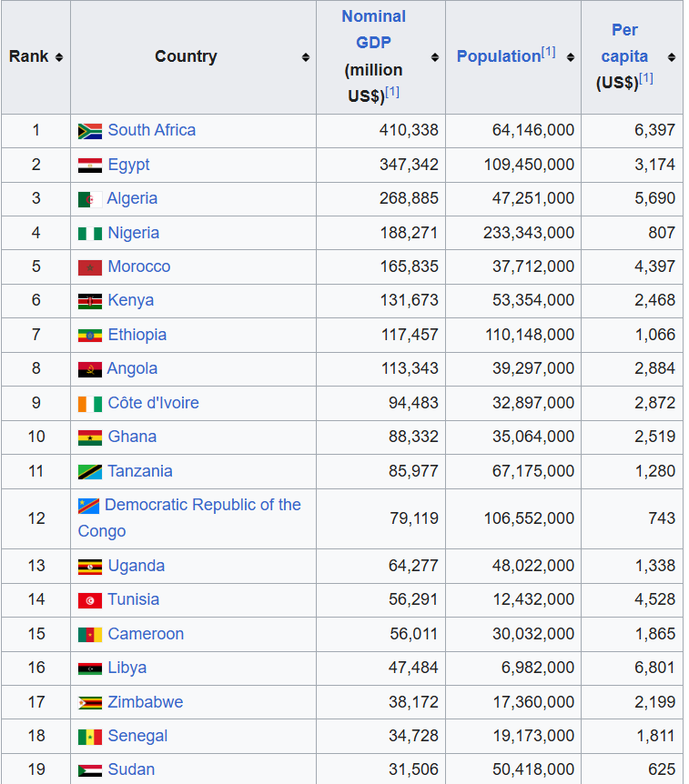Select Egypt GDP value 347,342

409,165
